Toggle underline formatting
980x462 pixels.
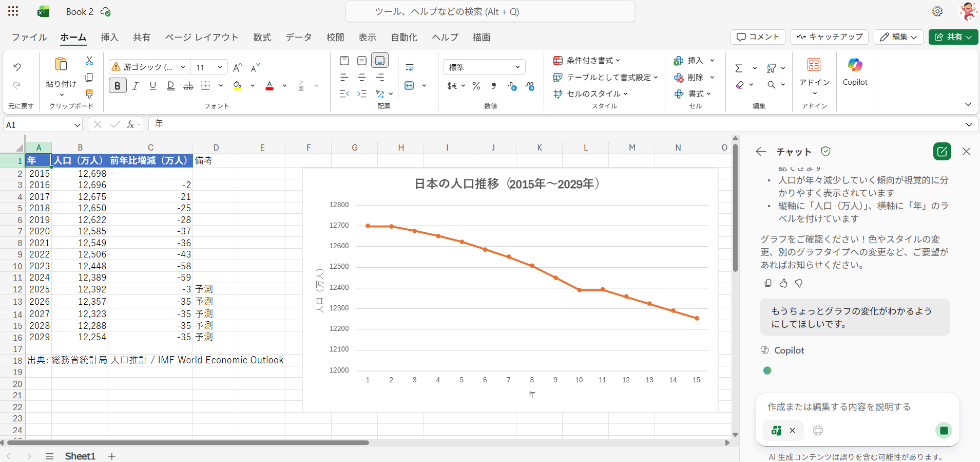pyautogui.click(x=153, y=86)
